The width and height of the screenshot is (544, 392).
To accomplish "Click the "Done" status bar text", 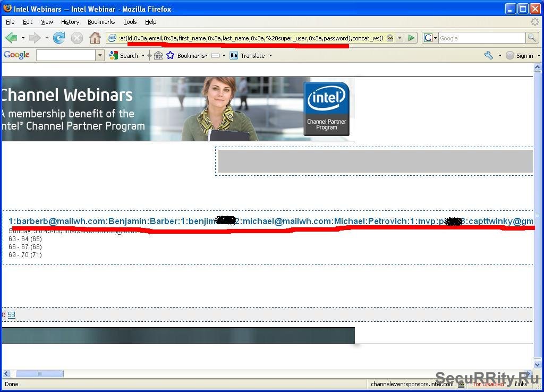I will (x=12, y=384).
